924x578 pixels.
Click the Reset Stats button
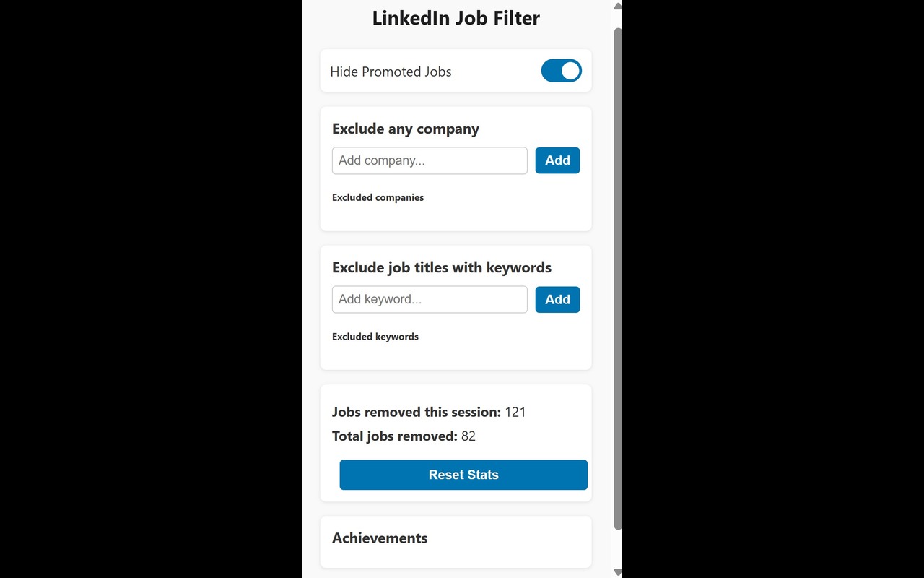463,475
